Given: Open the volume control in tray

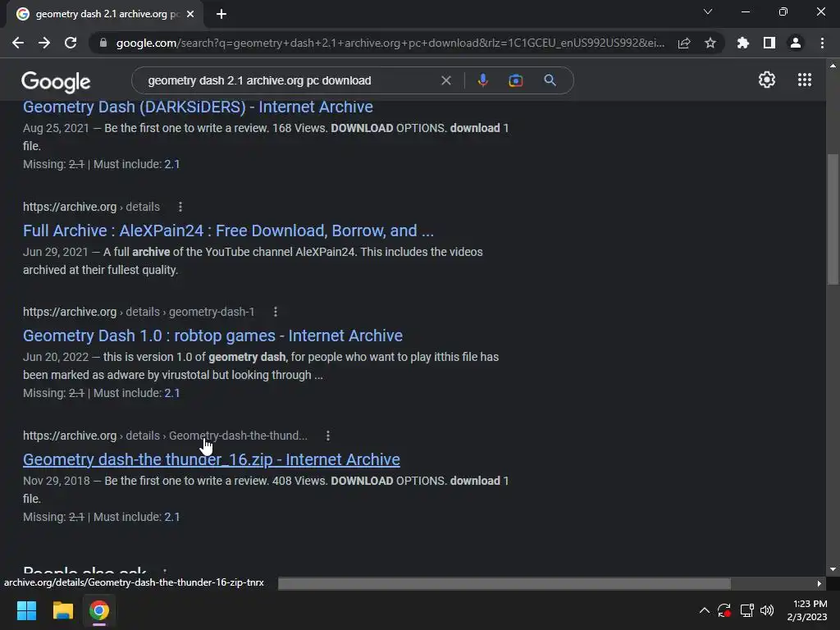Looking at the screenshot, I should 767,610.
